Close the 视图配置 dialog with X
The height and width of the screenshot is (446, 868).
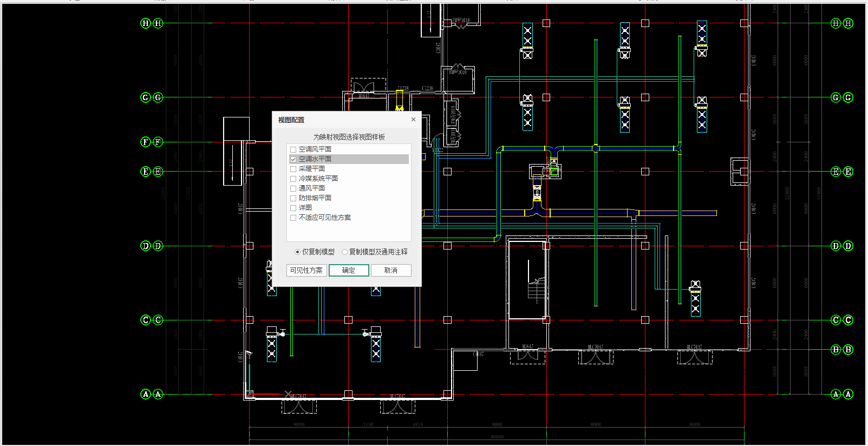click(x=413, y=120)
